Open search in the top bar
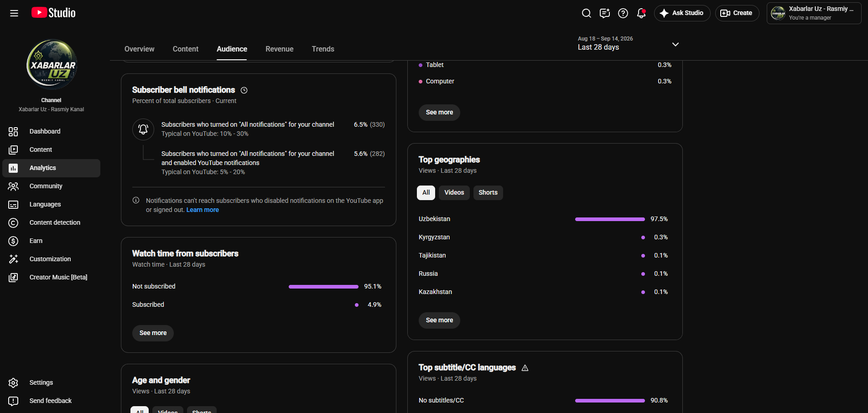The image size is (868, 413). click(587, 13)
